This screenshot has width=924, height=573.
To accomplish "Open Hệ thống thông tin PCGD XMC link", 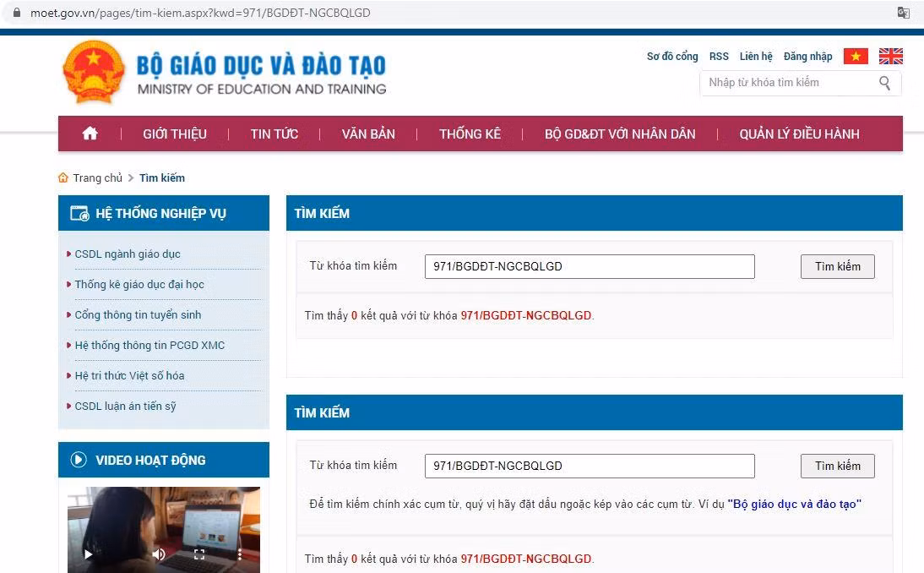I will click(x=149, y=346).
